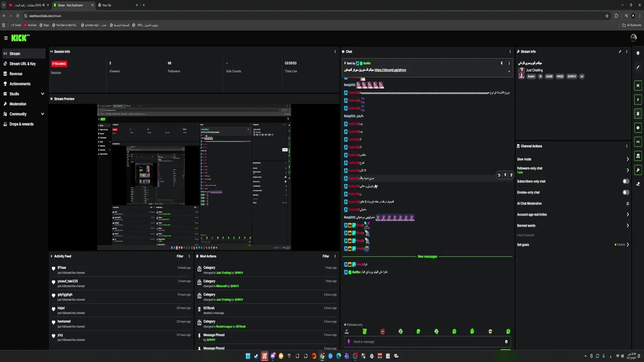Open YouTube to Mp3 bookmark

point(64,25)
